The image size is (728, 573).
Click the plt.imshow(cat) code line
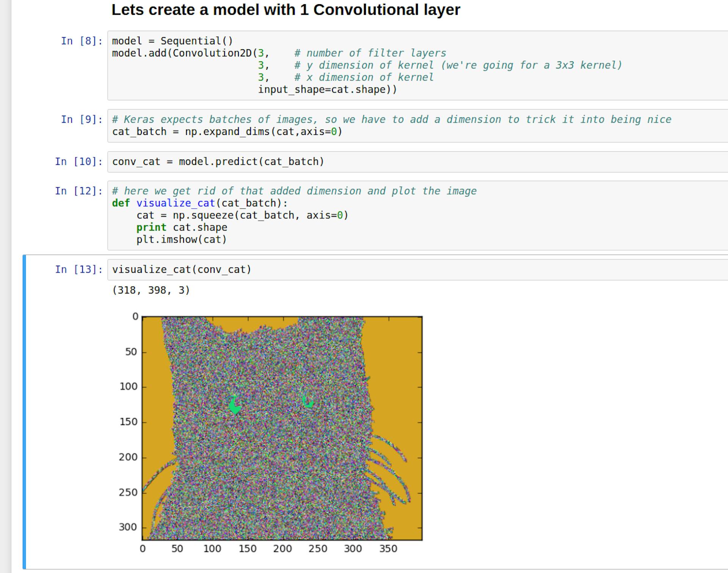click(181, 239)
